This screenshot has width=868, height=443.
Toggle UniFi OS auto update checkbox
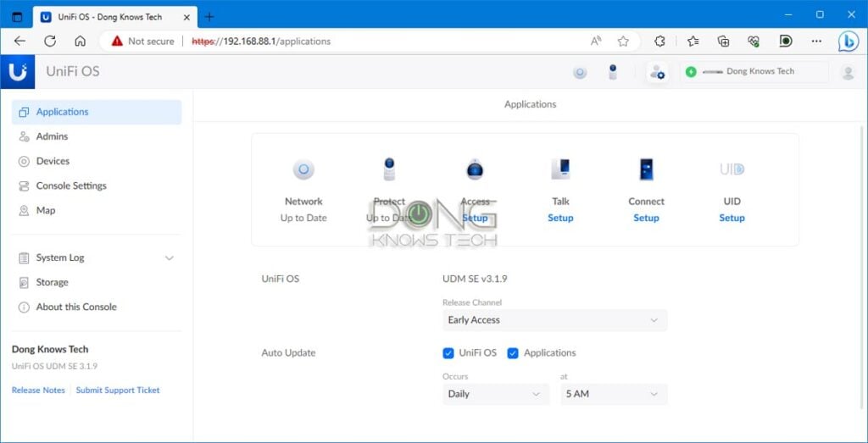[448, 353]
